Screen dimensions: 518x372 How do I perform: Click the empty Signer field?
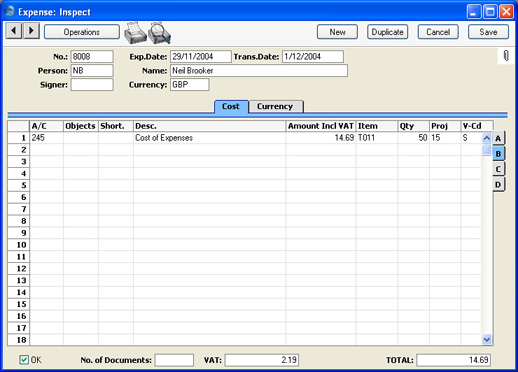coord(92,85)
